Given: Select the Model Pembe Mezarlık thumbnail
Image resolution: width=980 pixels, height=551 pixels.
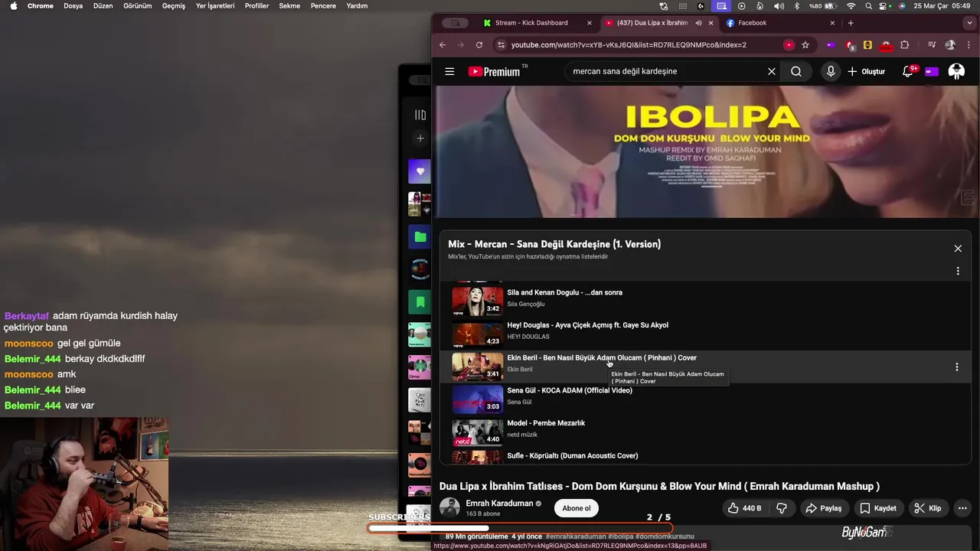Looking at the screenshot, I should tap(477, 432).
